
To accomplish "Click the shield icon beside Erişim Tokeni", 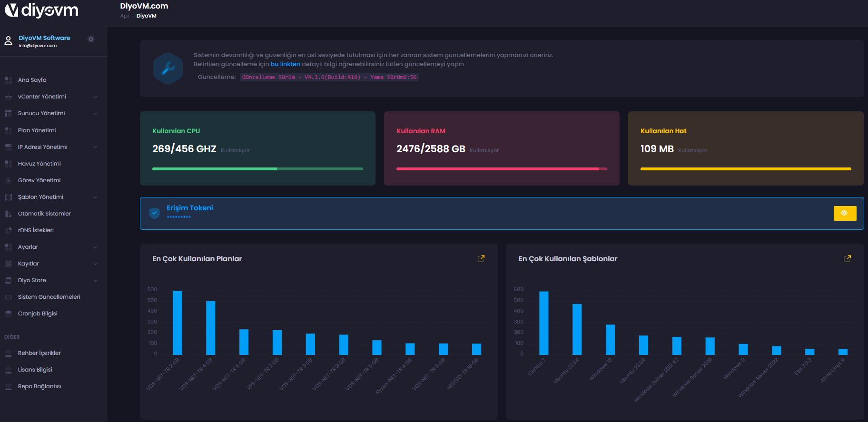I will point(154,213).
